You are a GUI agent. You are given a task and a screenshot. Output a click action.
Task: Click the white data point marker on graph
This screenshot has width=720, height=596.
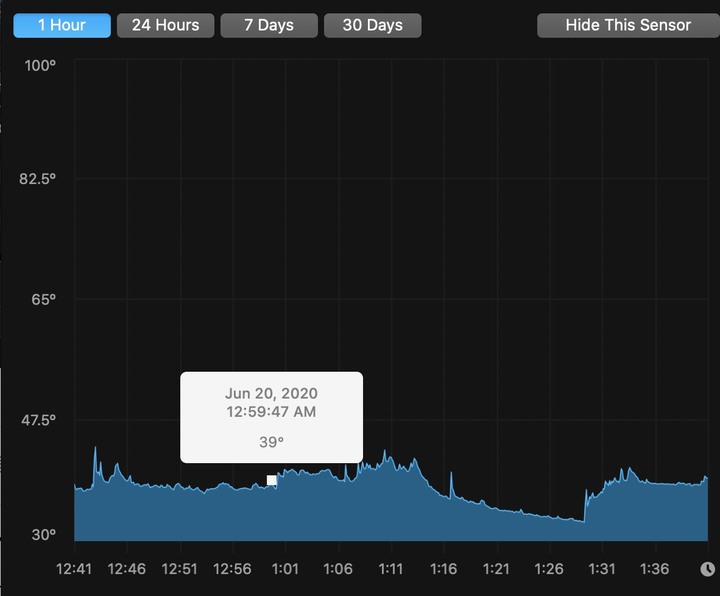pos(271,480)
